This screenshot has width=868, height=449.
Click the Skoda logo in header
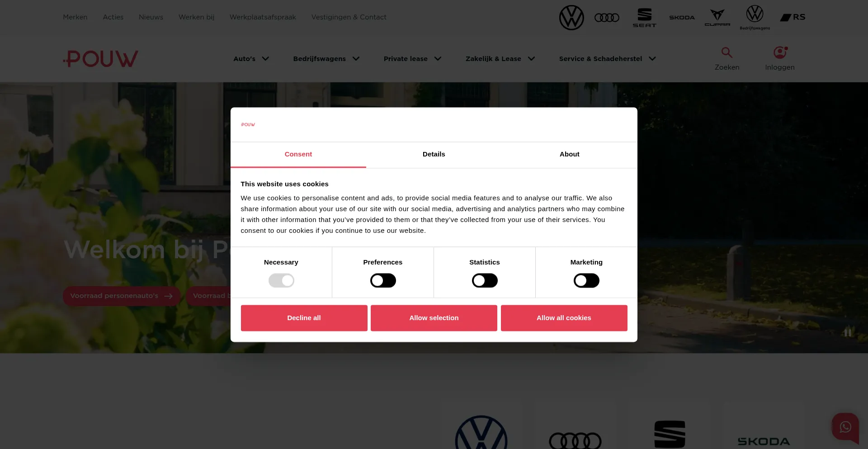click(x=682, y=18)
